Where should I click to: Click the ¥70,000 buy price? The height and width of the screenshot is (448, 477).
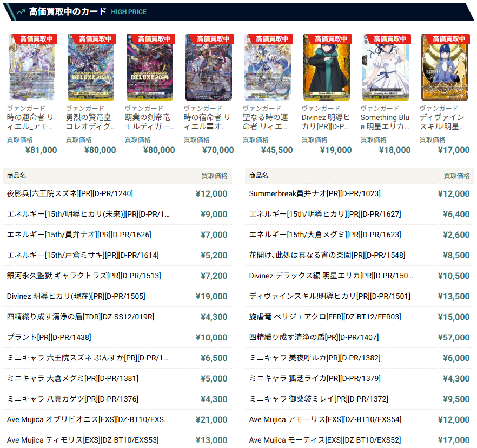point(218,150)
